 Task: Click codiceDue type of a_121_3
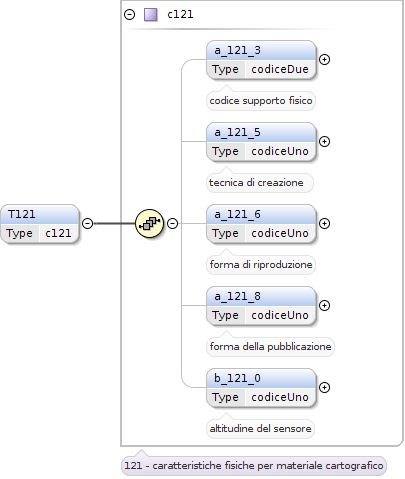(280, 69)
